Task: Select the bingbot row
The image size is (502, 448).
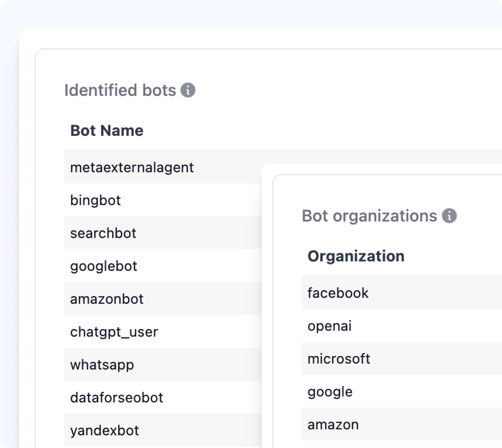Action: click(x=95, y=200)
